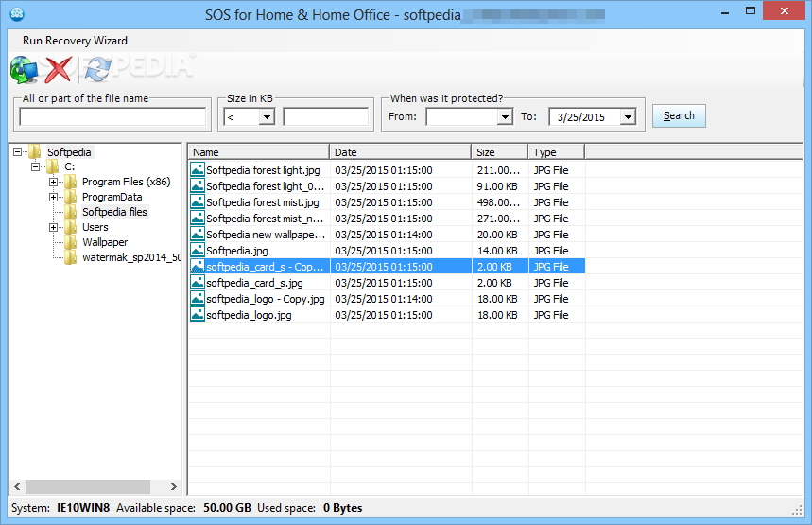Open the size comparison operator dropdown
Screen dimensions: 812x525
click(x=267, y=116)
